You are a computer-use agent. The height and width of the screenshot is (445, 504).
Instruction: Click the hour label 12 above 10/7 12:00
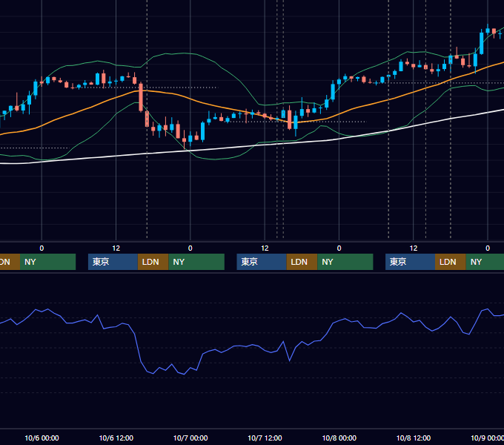[265, 248]
